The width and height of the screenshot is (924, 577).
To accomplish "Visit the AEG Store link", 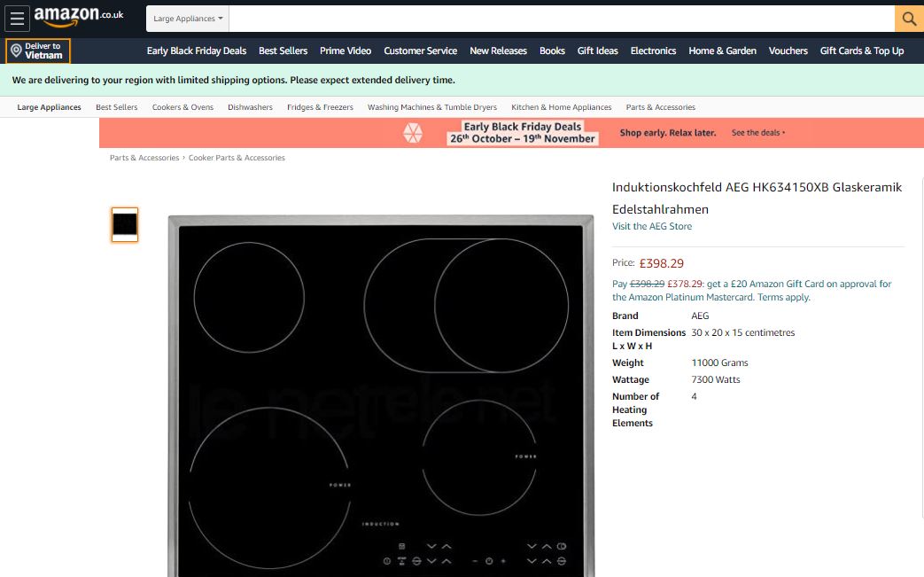I will [652, 226].
